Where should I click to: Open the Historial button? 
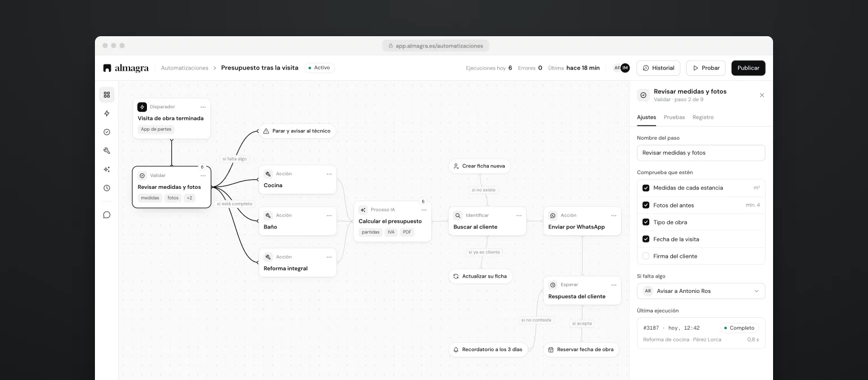pos(658,68)
